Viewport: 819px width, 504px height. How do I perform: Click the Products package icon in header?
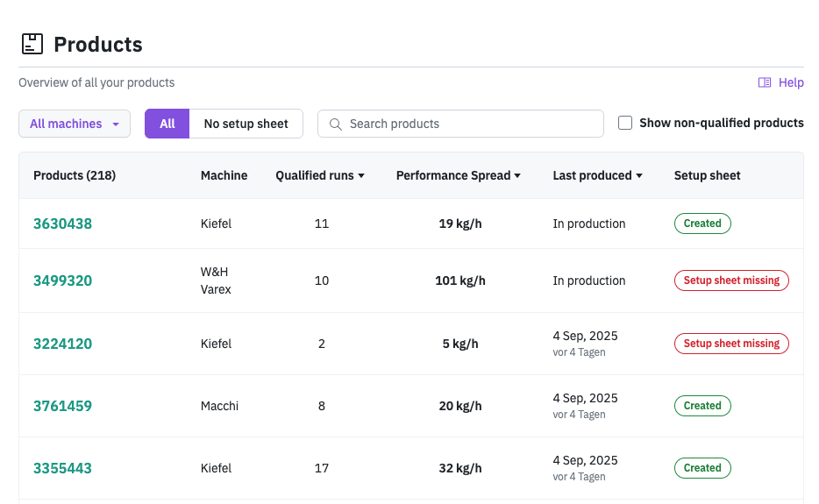click(32, 44)
